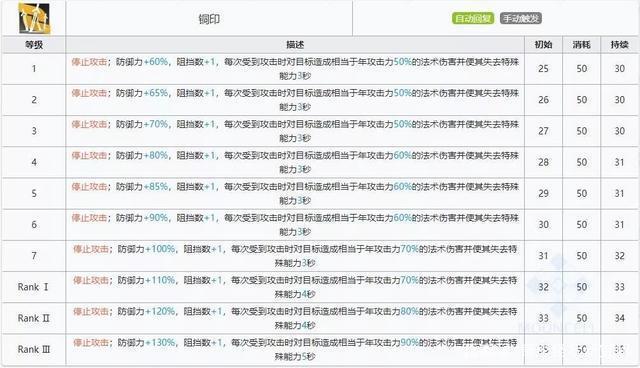Click duration value 30 in level 1 row
This screenshot has height=368, width=640.
[620, 69]
